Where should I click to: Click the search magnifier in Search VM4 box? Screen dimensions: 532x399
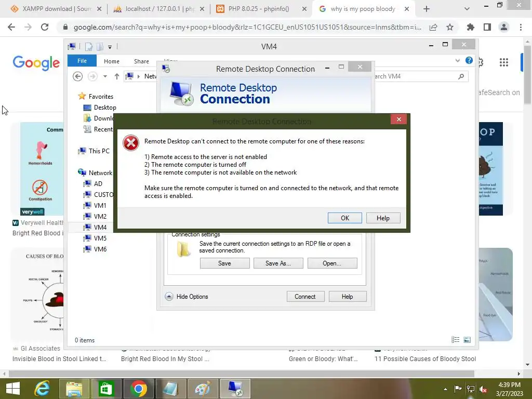tap(461, 76)
